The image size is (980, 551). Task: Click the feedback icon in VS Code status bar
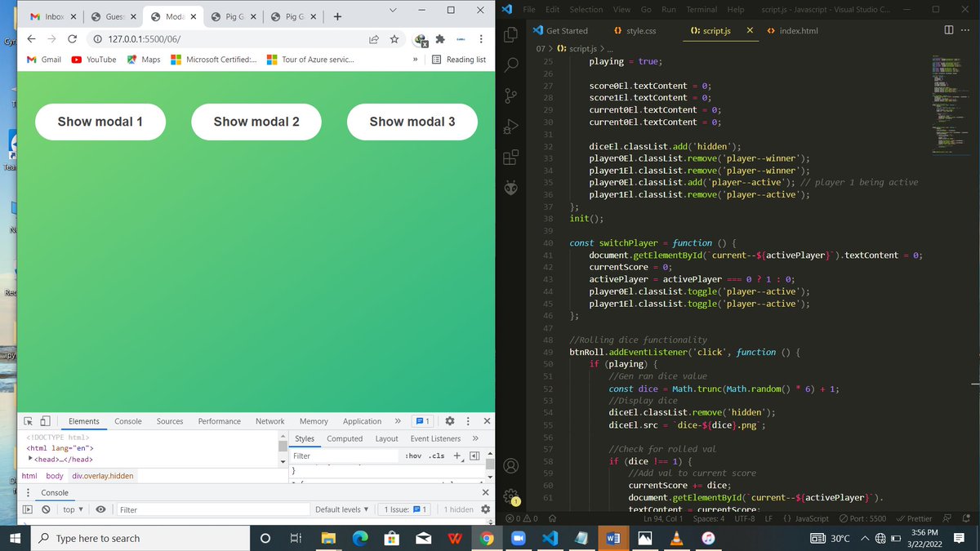[947, 518]
